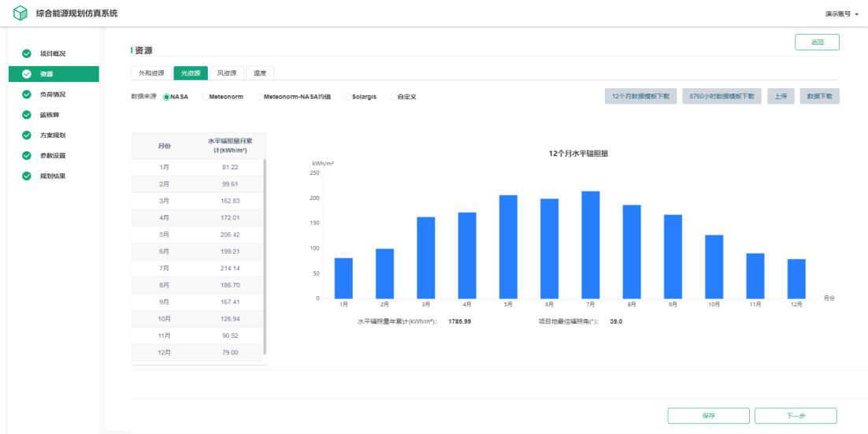Viewport: 868px width, 434px height.
Task: Click the checkmark icon beside 参数设置
Action: click(x=27, y=156)
